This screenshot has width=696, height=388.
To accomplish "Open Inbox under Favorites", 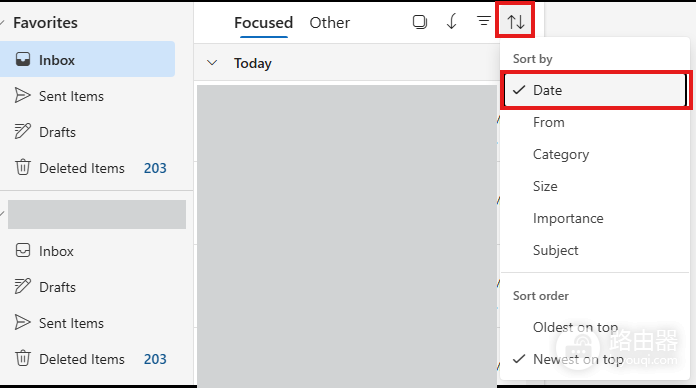I will coord(87,59).
